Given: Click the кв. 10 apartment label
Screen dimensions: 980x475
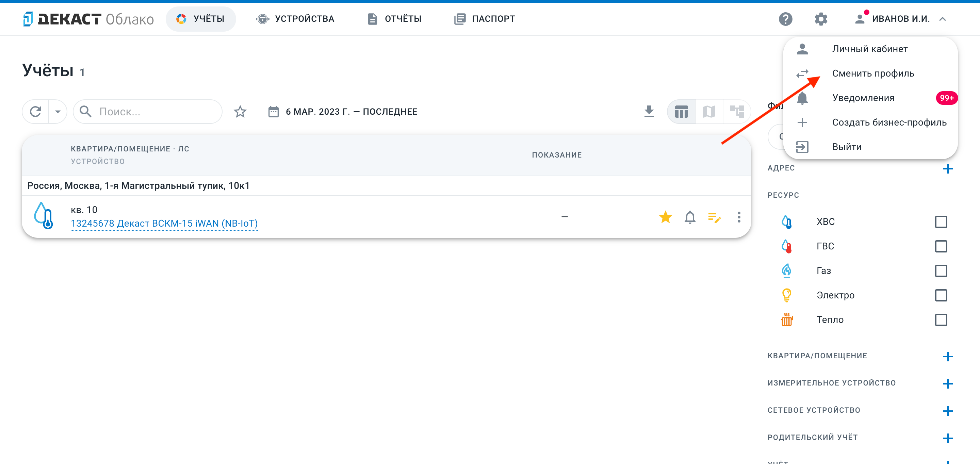Looking at the screenshot, I should [84, 210].
